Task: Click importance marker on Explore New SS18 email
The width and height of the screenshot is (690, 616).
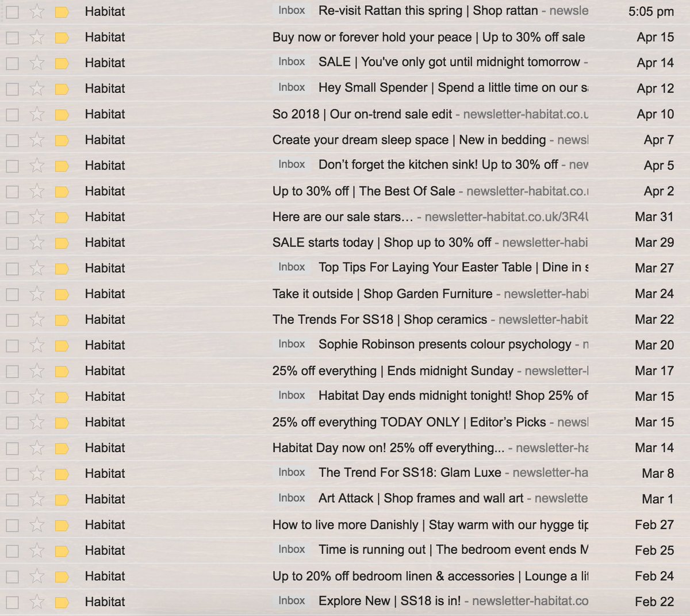Action: pos(62,602)
